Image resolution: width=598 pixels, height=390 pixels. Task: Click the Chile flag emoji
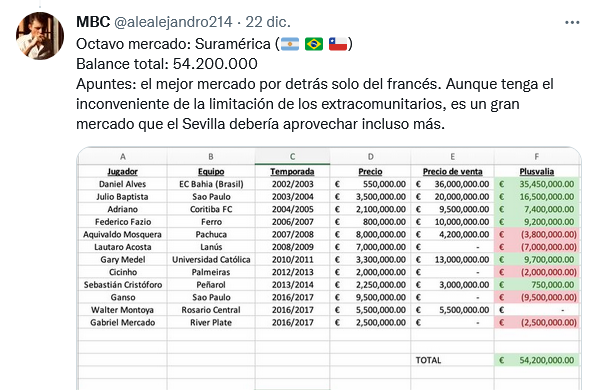pos(338,44)
